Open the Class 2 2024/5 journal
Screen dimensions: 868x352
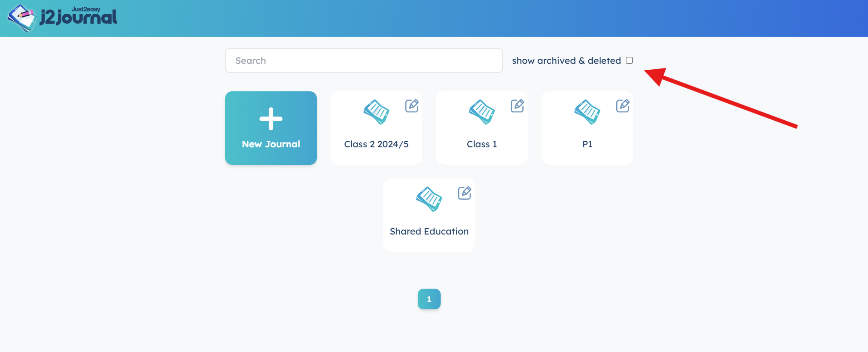[x=376, y=128]
